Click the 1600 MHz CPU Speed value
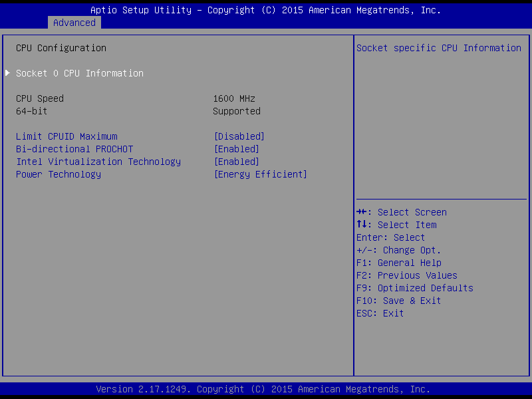Viewport: 532px width, 399px height. (x=234, y=98)
